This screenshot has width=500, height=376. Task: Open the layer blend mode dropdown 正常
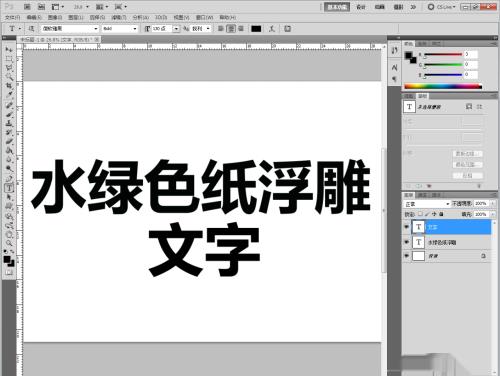[427, 204]
